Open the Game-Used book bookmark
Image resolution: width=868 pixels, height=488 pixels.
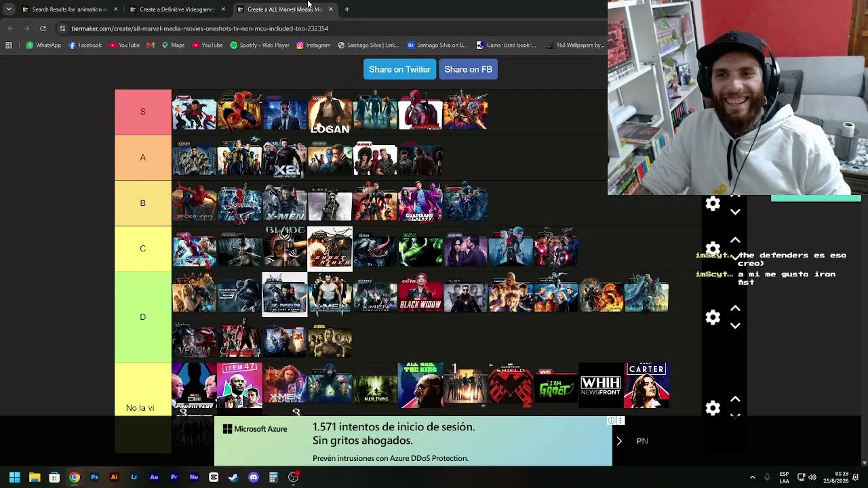[x=506, y=45]
